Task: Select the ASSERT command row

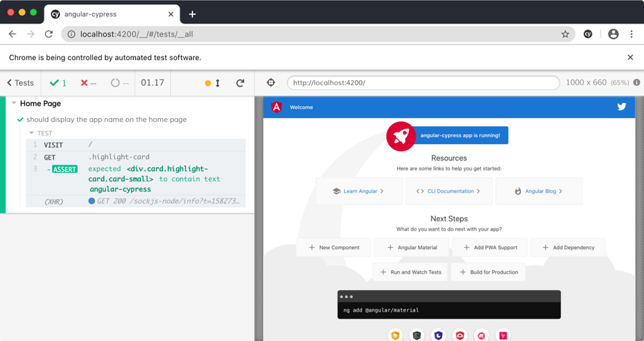Action: pyautogui.click(x=136, y=179)
